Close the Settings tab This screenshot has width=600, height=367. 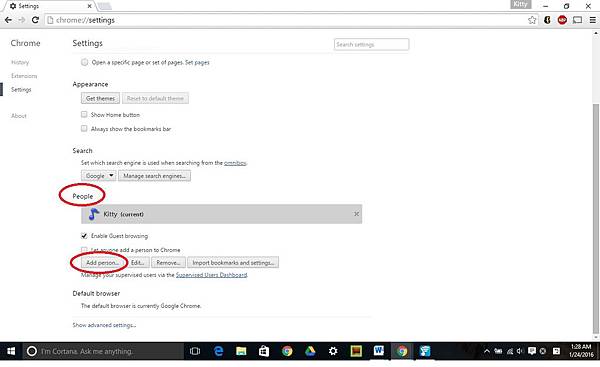point(90,6)
